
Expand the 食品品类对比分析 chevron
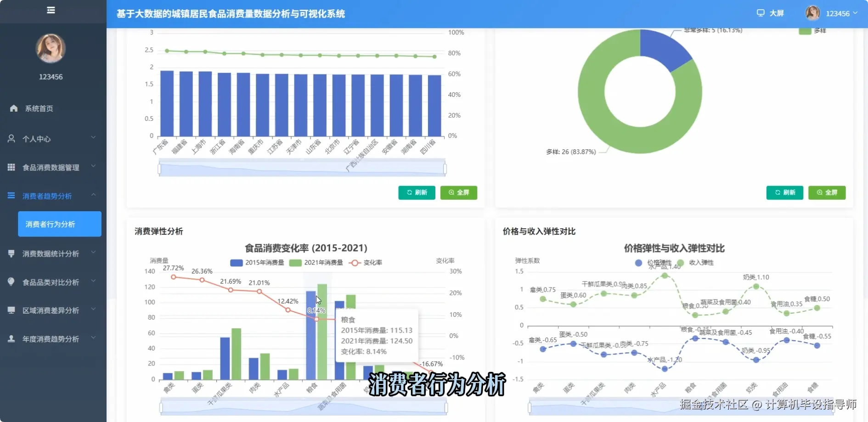tap(93, 281)
